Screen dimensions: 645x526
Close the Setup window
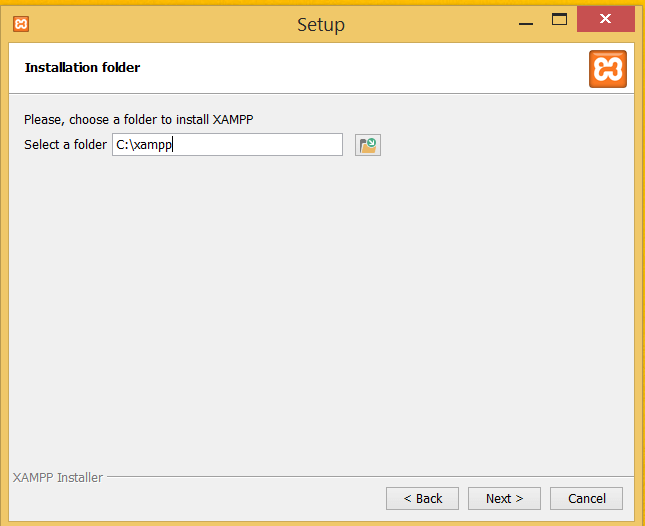(x=606, y=19)
